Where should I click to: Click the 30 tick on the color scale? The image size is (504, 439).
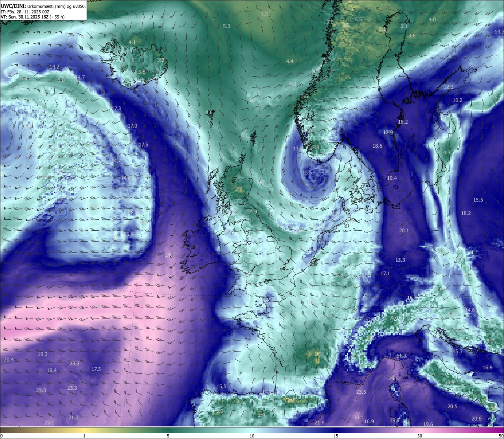coord(420,436)
